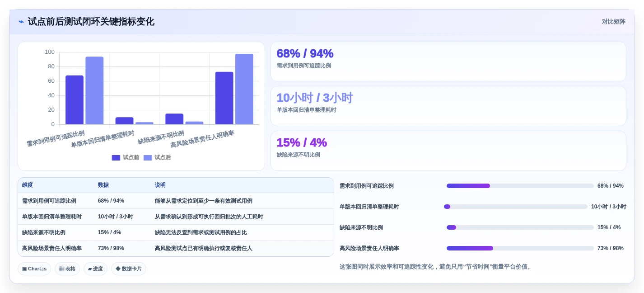
Task: Toggle the 试点后 legend swatch
Action: point(148,158)
